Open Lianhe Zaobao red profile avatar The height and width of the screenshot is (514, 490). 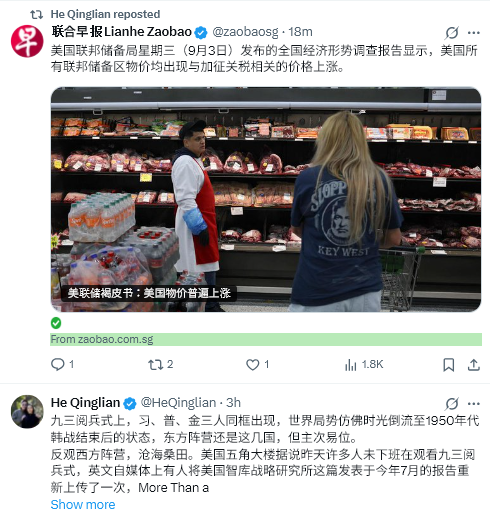pos(27,41)
